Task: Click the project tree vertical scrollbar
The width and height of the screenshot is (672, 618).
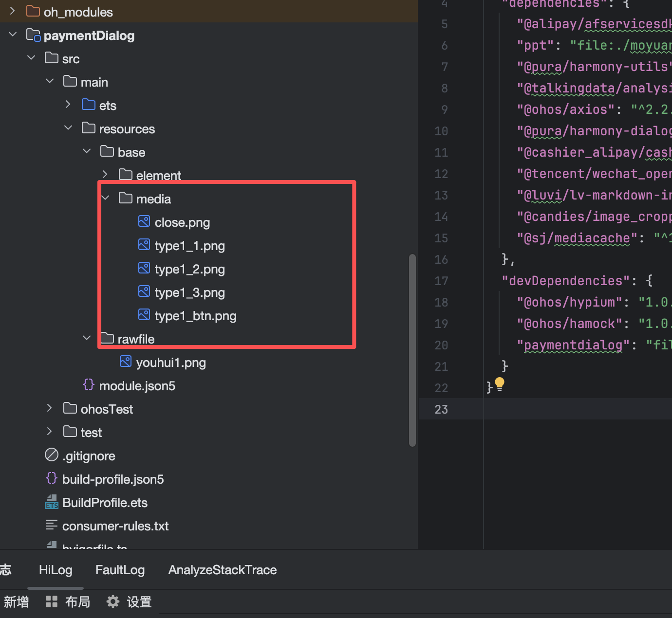Action: (412, 350)
